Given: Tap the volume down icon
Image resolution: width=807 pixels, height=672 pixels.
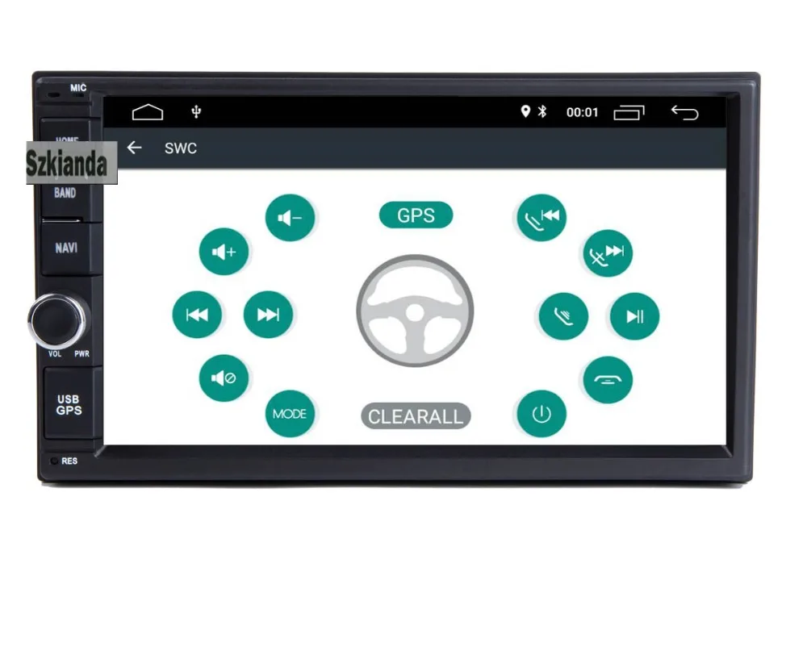Looking at the screenshot, I should point(291,217).
